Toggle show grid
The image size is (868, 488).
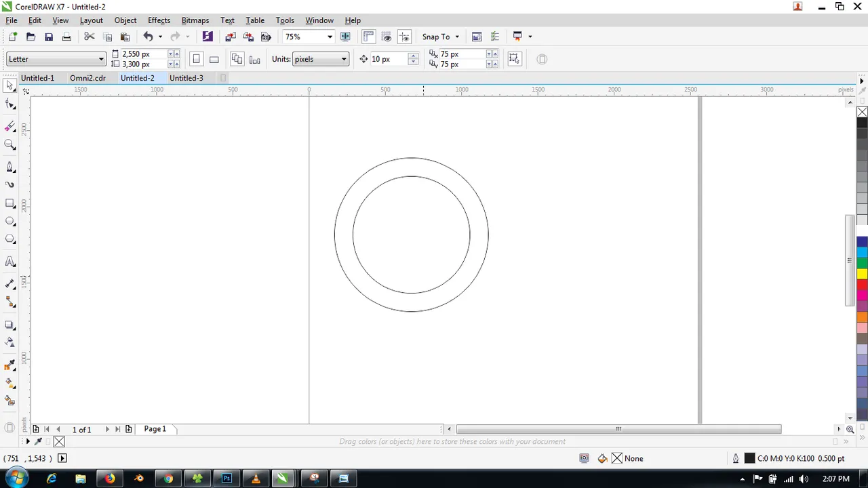pos(387,37)
